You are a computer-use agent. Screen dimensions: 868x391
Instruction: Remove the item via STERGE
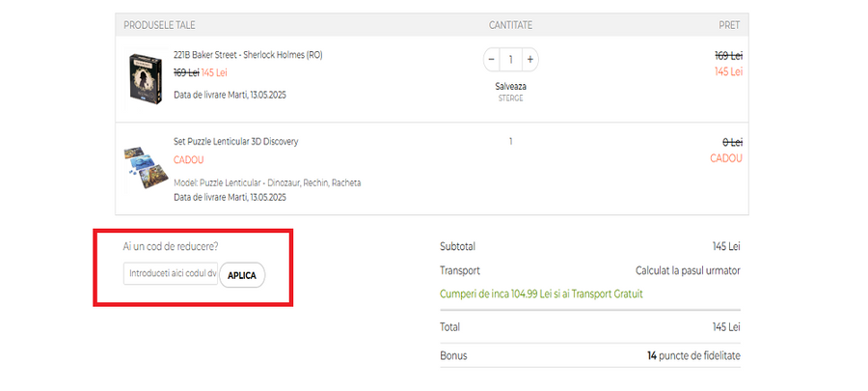510,98
